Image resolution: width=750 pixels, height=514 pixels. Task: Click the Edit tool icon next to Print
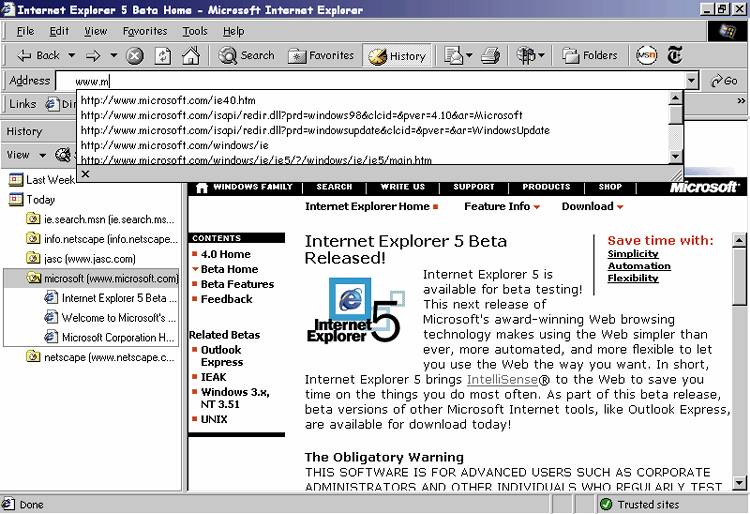[x=526, y=55]
